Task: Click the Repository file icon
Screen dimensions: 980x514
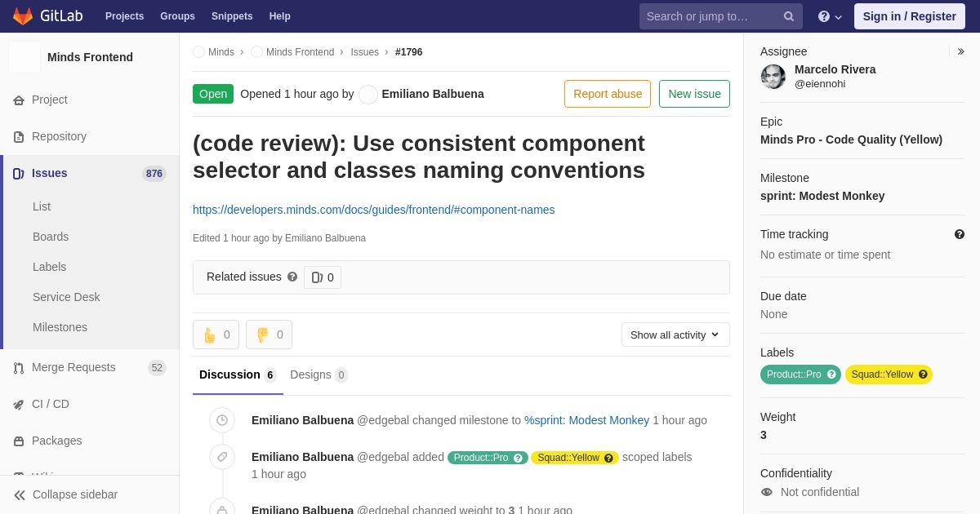Action: 19,137
